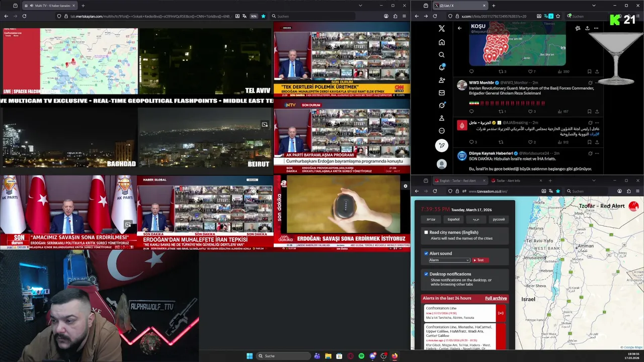
Task: Select the Multi TV browser tab
Action: (x=49, y=6)
